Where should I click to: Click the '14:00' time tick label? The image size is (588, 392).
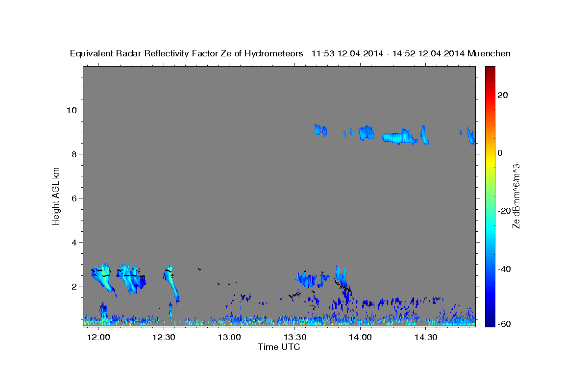click(x=360, y=338)
